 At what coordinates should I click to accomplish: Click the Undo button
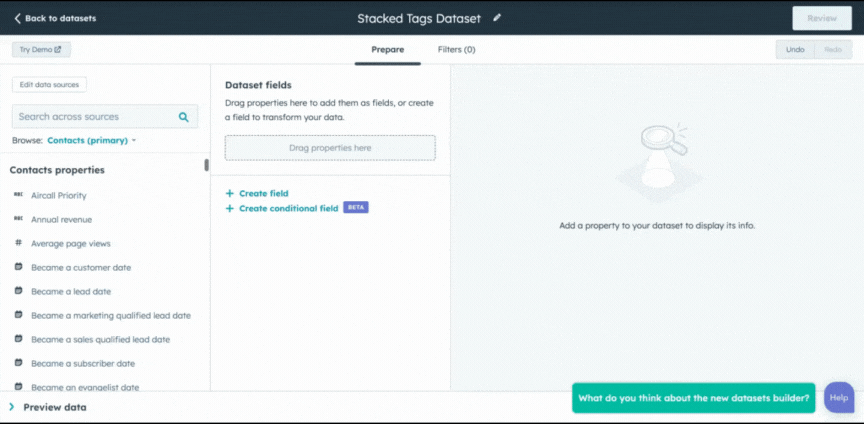click(795, 49)
